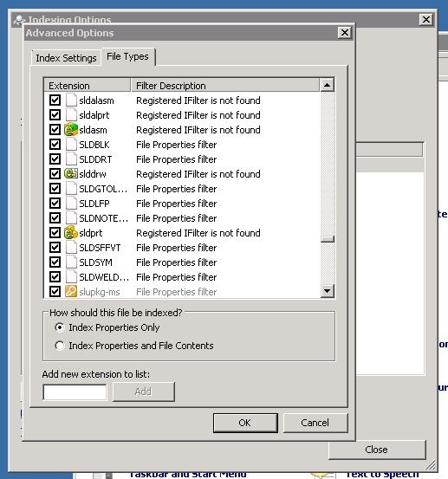Select the SLDGTOL... extension name
Viewport: 448px width, 479px height.
coord(103,189)
